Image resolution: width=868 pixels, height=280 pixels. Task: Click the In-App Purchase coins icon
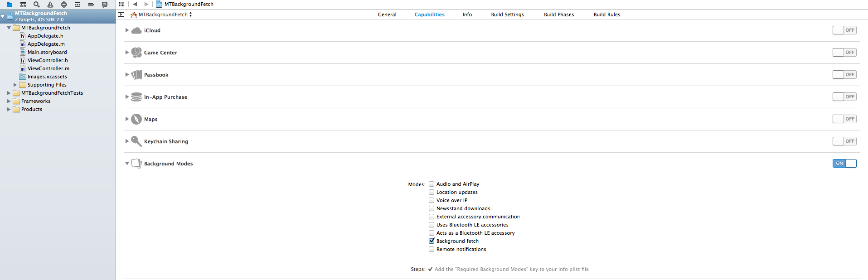coord(136,97)
